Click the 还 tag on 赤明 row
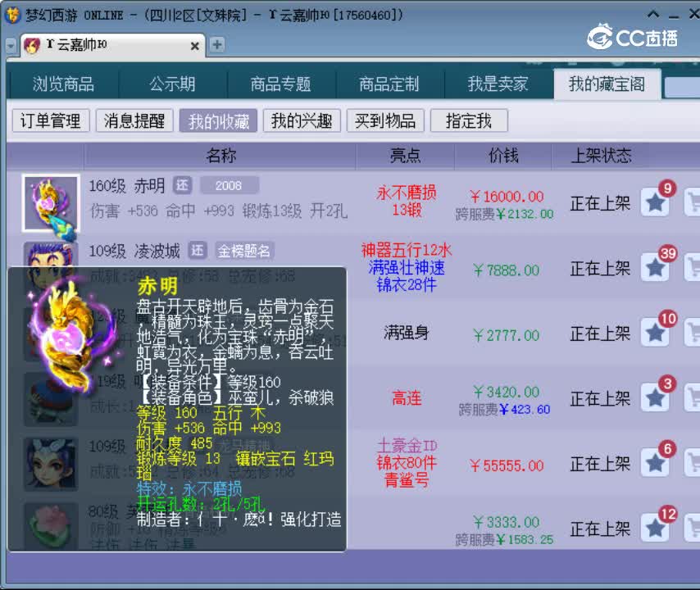Image resolution: width=700 pixels, height=590 pixels. point(183,185)
